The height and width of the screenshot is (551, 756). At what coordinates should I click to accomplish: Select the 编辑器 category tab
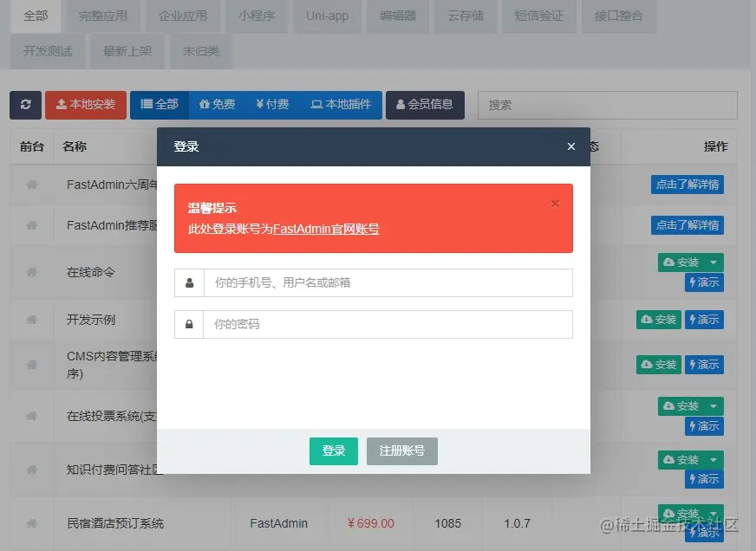[397, 16]
